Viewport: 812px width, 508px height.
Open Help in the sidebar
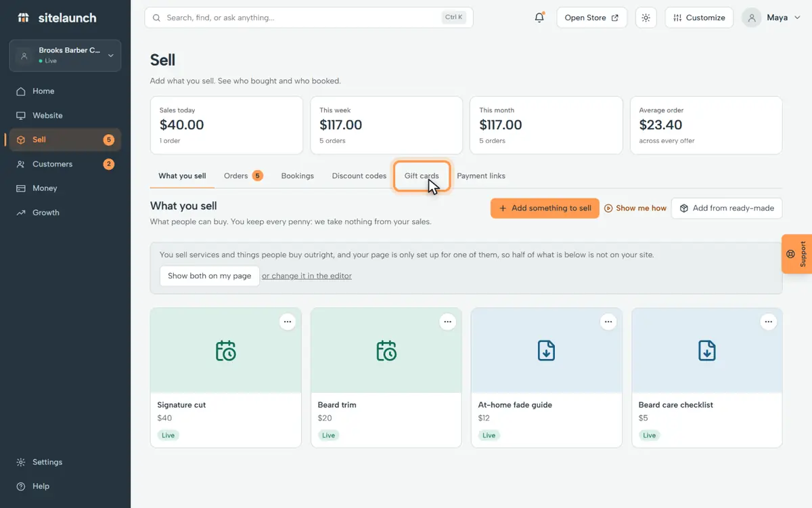(x=65, y=486)
